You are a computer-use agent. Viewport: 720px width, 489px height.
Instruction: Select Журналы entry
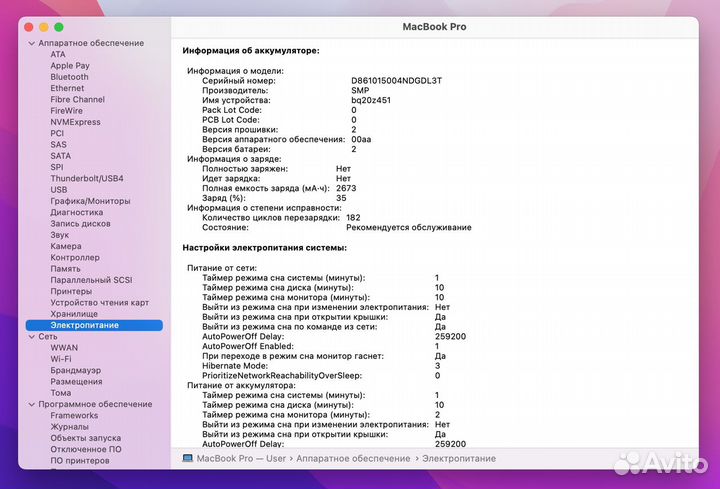(69, 427)
